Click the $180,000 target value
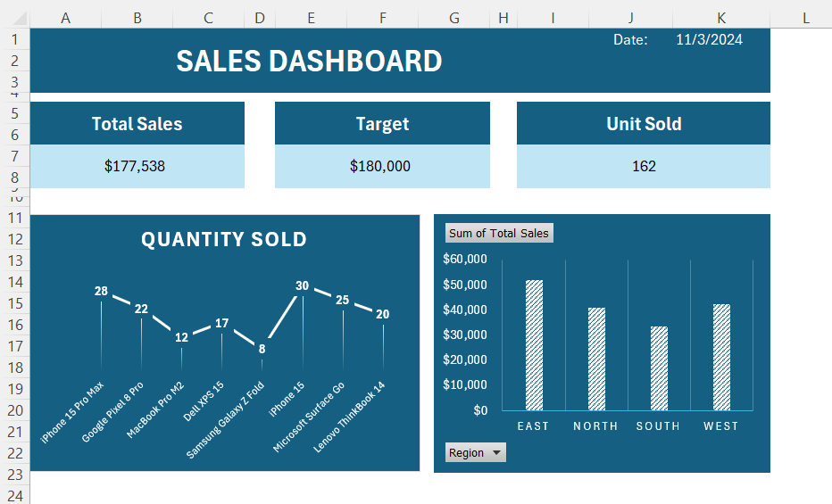This screenshot has height=504, width=832. 380,166
